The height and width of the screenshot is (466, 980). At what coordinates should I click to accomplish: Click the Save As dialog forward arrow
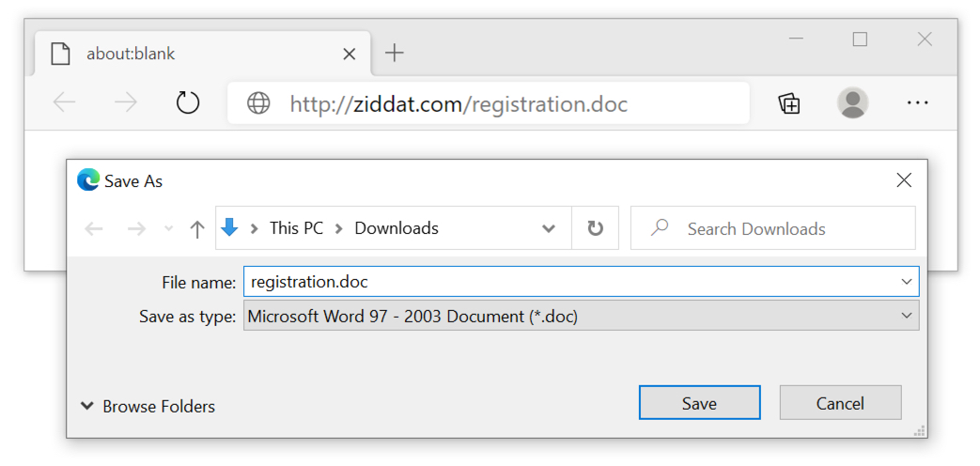point(135,229)
